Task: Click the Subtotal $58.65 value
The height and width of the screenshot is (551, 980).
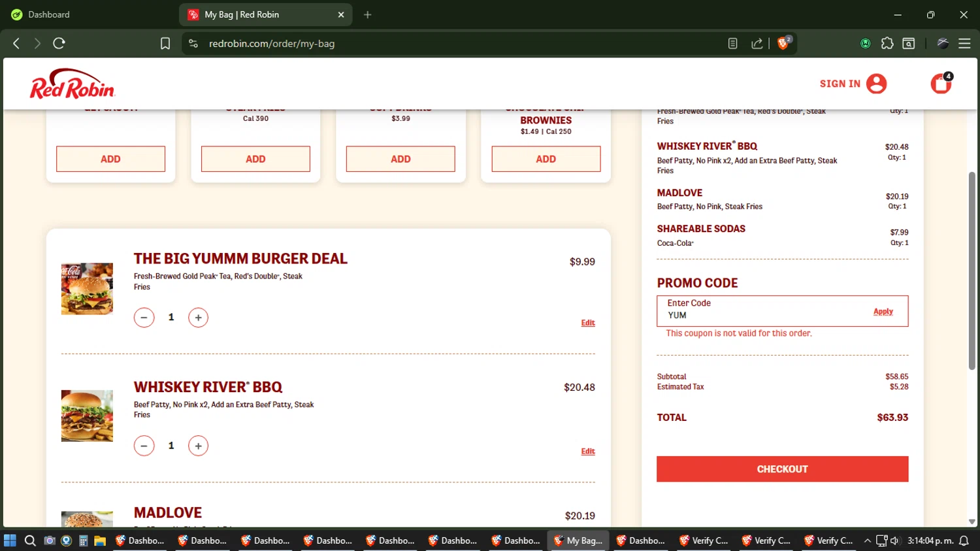Action: (896, 376)
